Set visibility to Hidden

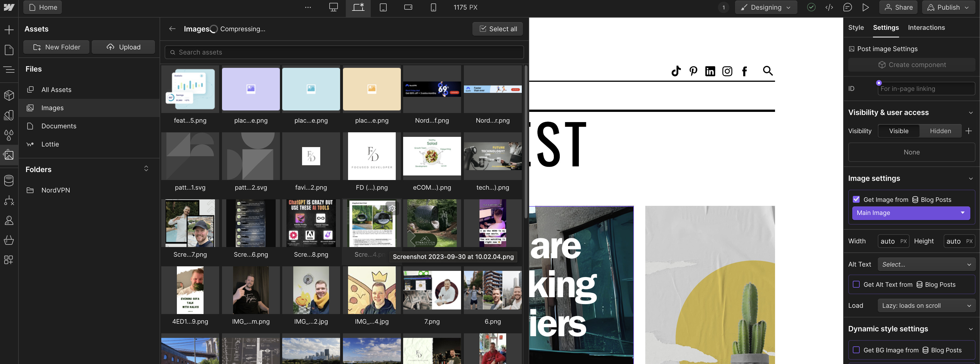coord(940,131)
